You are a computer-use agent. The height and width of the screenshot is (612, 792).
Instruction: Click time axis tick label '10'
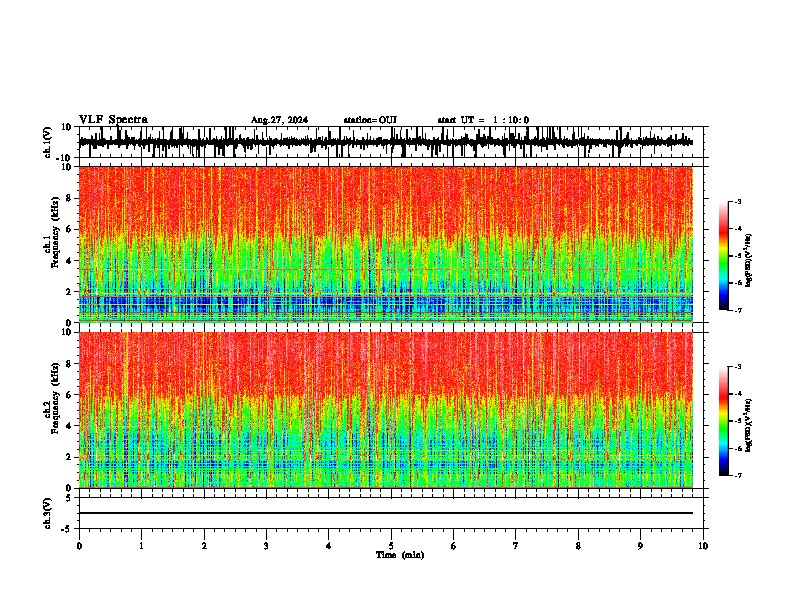tap(703, 546)
